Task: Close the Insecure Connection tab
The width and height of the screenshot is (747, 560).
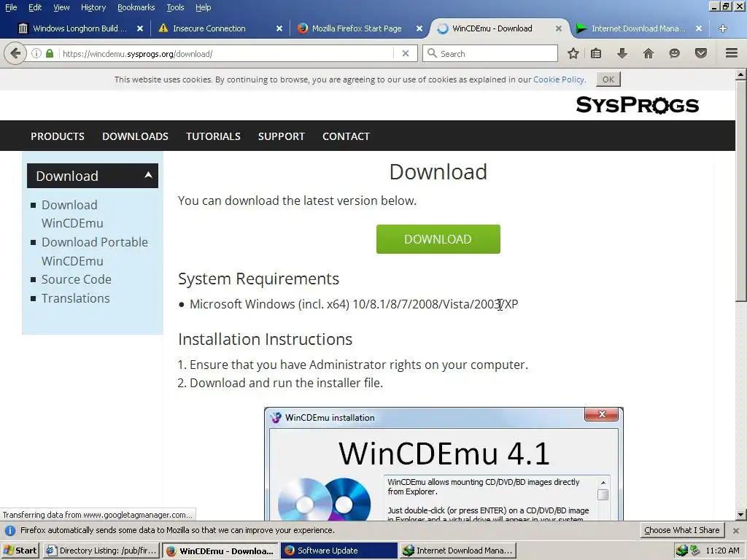Action: [279, 28]
